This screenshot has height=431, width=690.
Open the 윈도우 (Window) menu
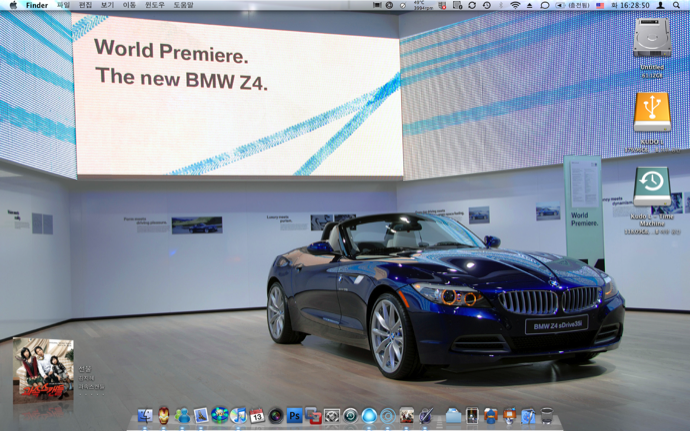[x=154, y=5]
